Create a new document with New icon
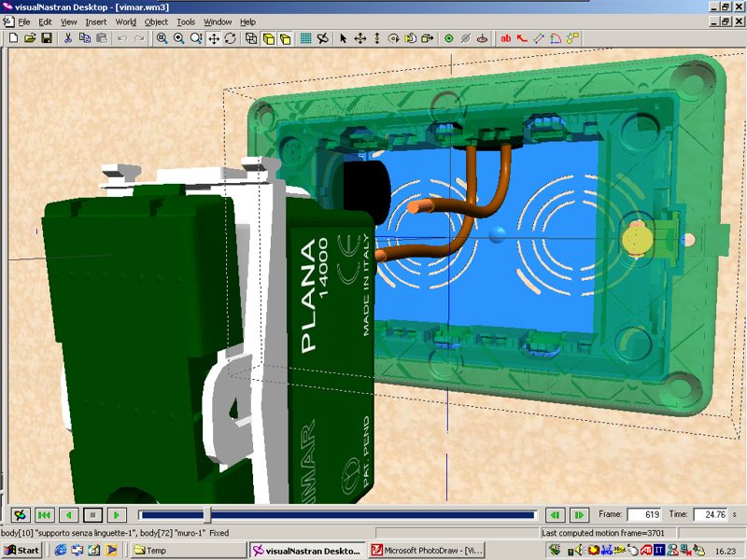 tap(13, 38)
